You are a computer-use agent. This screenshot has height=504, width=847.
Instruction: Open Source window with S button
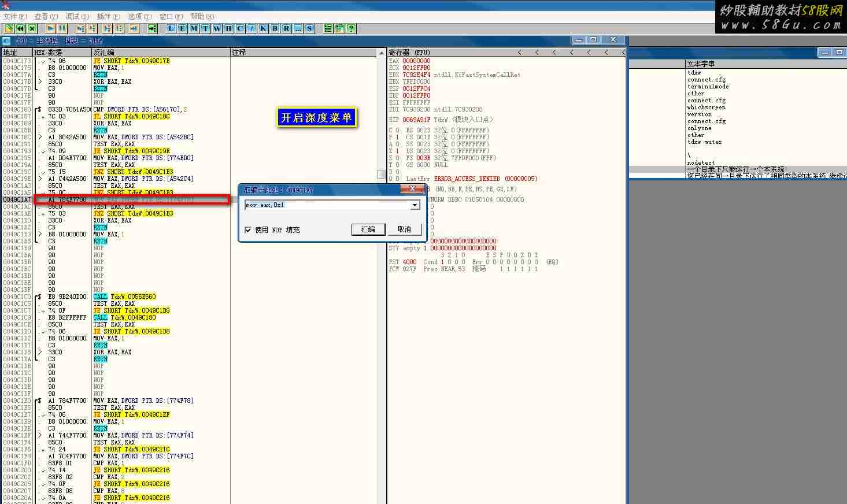(x=310, y=28)
